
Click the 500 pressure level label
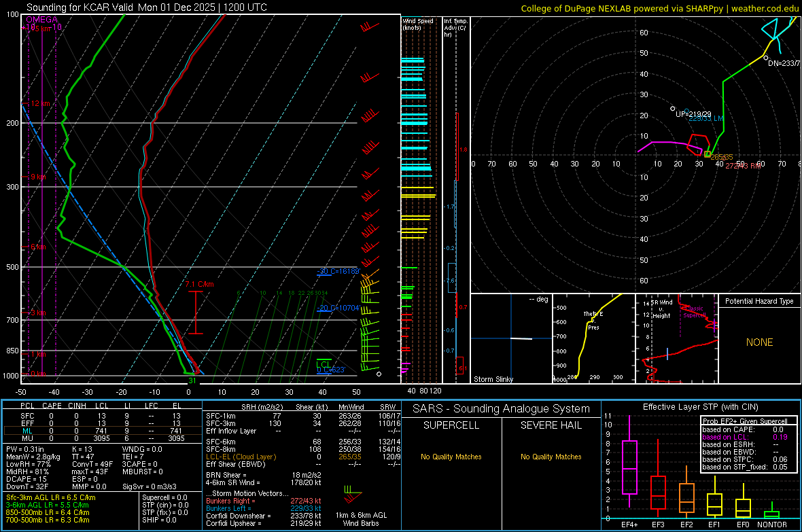click(12, 267)
